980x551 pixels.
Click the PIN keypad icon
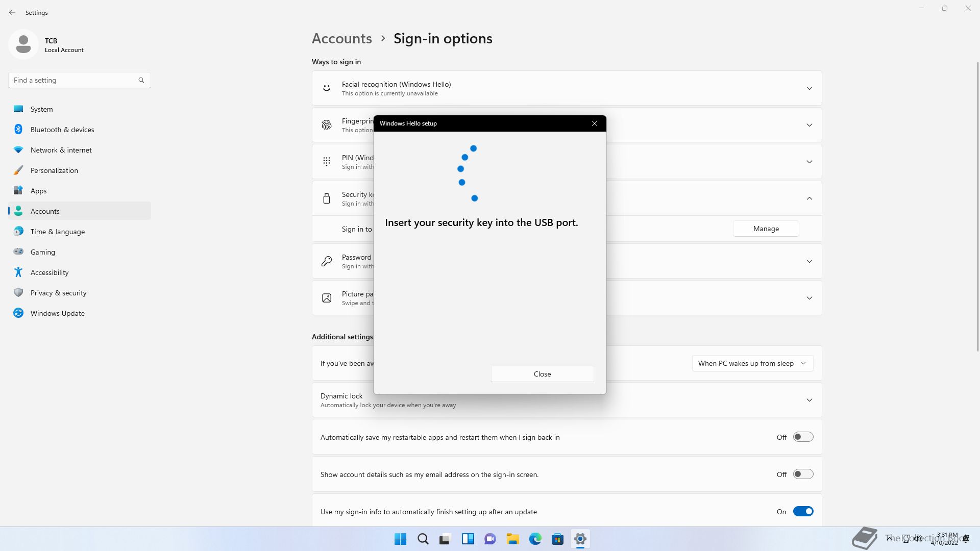click(327, 162)
